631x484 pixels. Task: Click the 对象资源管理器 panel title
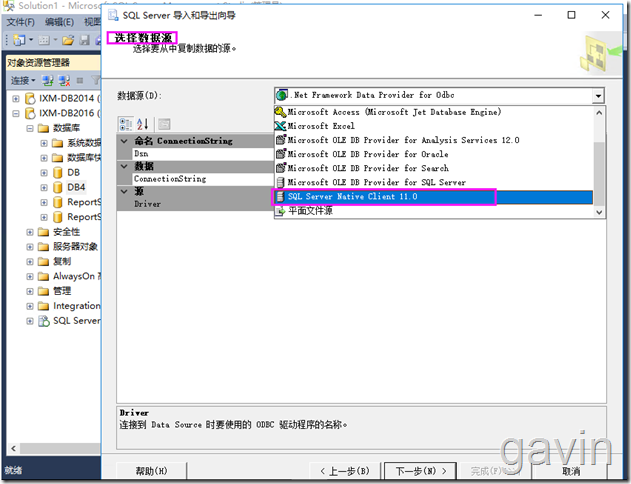coord(39,63)
